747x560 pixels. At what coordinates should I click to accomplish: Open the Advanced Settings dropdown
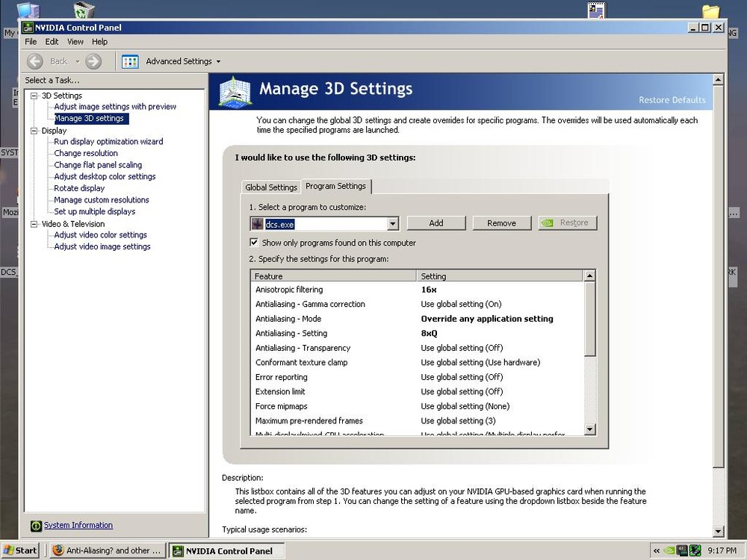(184, 61)
